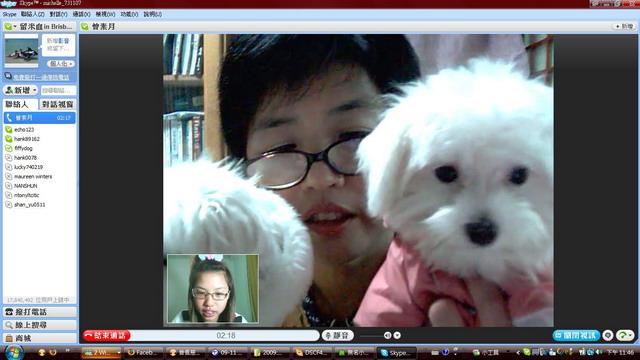Click the self-view video thumbnail
This screenshot has width=640, height=360.
[213, 289]
